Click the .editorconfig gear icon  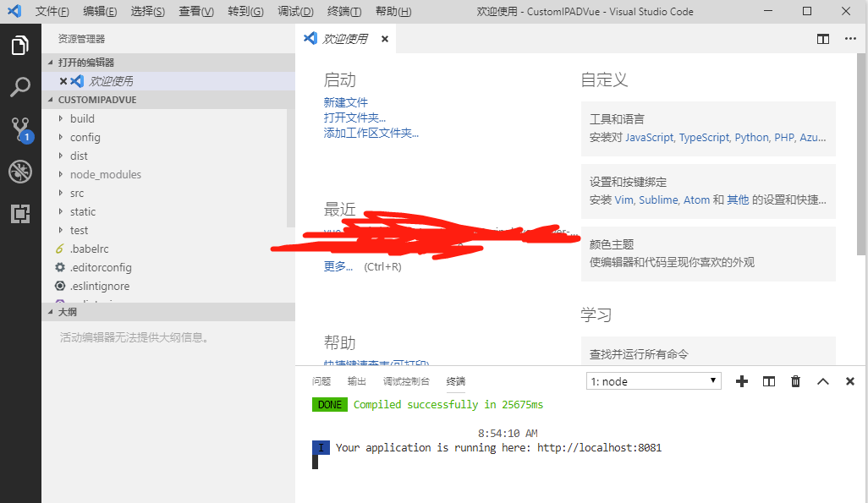tap(60, 267)
